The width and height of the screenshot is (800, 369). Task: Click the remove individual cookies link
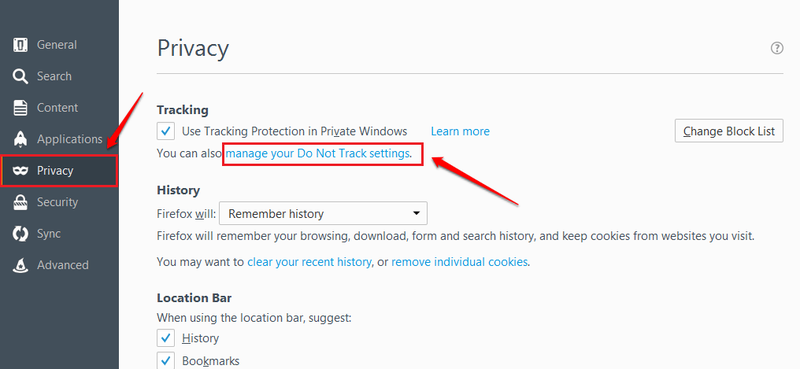coord(459,262)
